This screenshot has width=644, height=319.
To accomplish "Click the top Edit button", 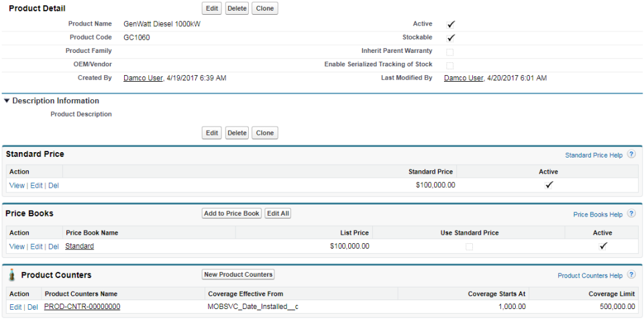I will (212, 9).
